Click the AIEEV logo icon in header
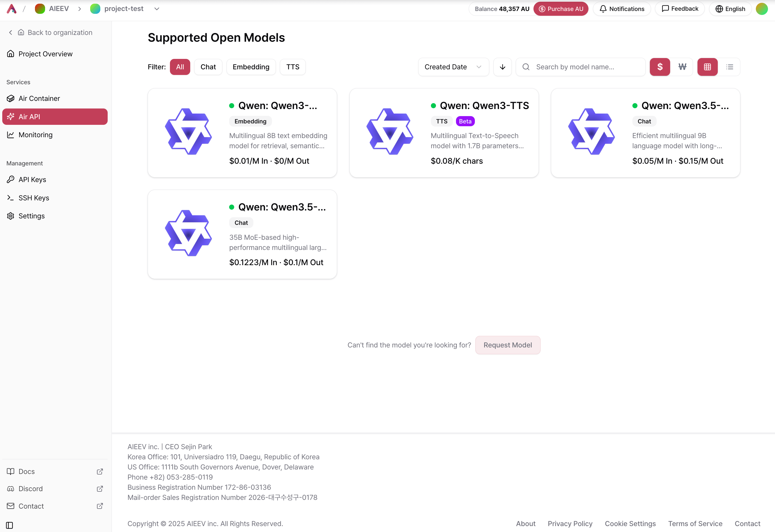Viewport: 775px width, 532px height. click(x=12, y=9)
